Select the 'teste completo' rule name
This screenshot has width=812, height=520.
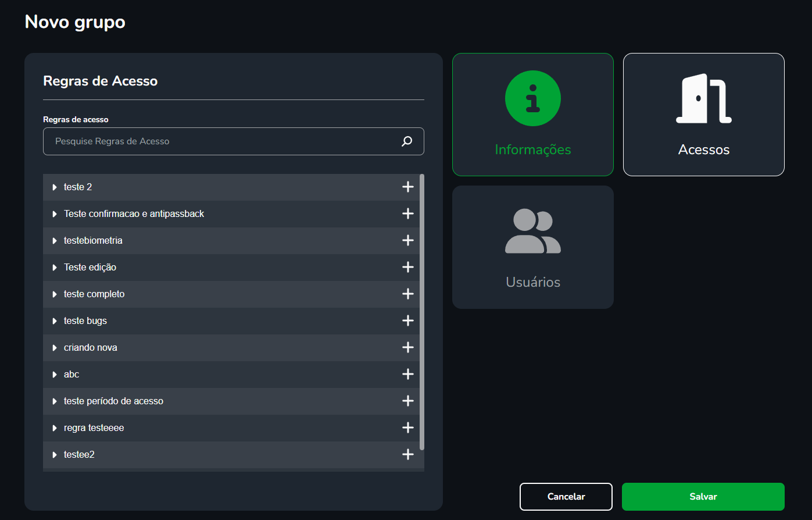pyautogui.click(x=94, y=294)
